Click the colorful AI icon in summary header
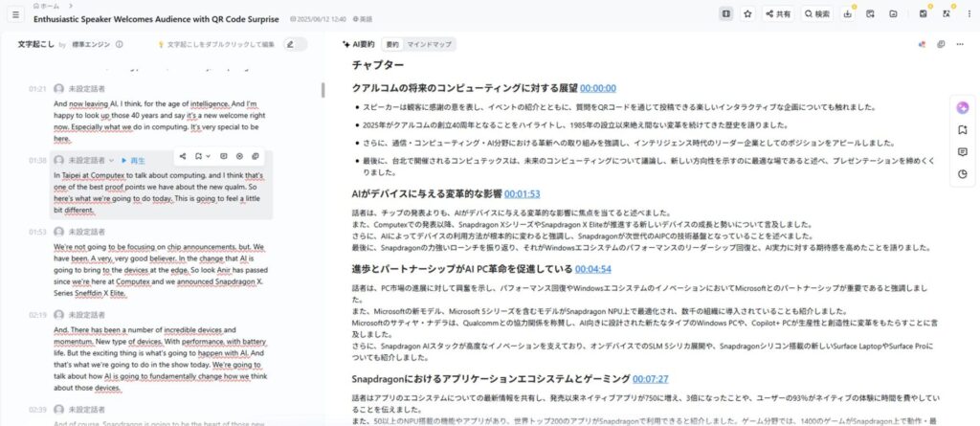 click(x=922, y=44)
